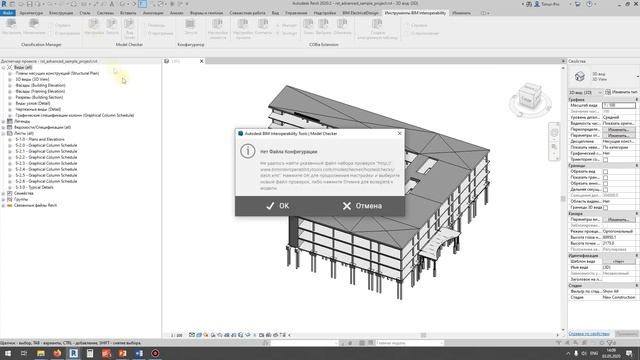Click the Шаблон вида <Нет> button
This screenshot has width=640, height=360.
618,261
